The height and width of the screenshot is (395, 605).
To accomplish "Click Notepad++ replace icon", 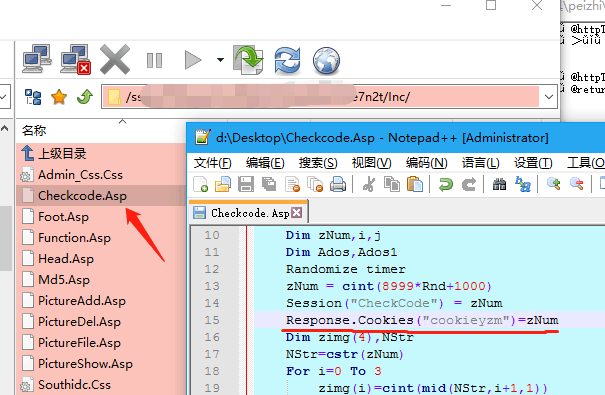I will (x=522, y=184).
